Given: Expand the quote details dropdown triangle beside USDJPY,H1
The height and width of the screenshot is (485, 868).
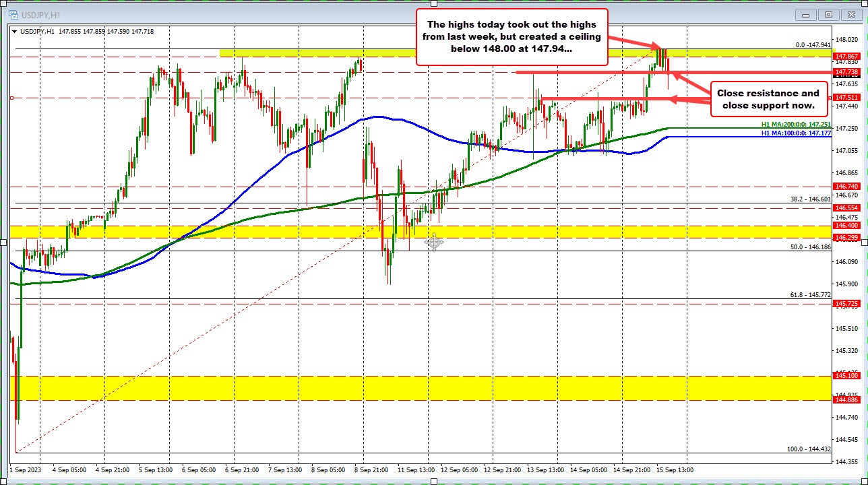Looking at the screenshot, I should [x=14, y=30].
